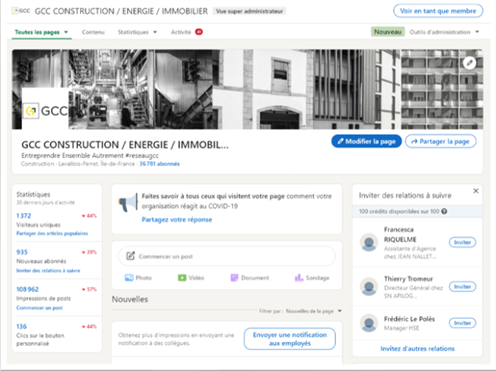Invite Frédéric Le Polès to follow
Screen dimensions: 496x371
coord(462,323)
